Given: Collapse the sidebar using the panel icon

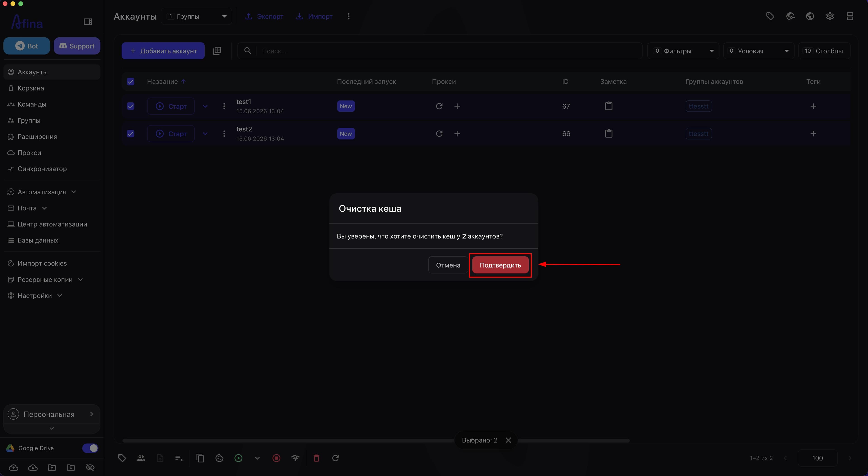Looking at the screenshot, I should pos(88,21).
